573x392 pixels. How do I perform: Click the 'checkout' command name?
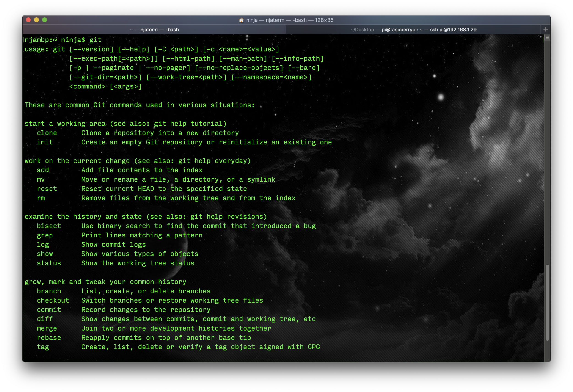[x=53, y=301]
